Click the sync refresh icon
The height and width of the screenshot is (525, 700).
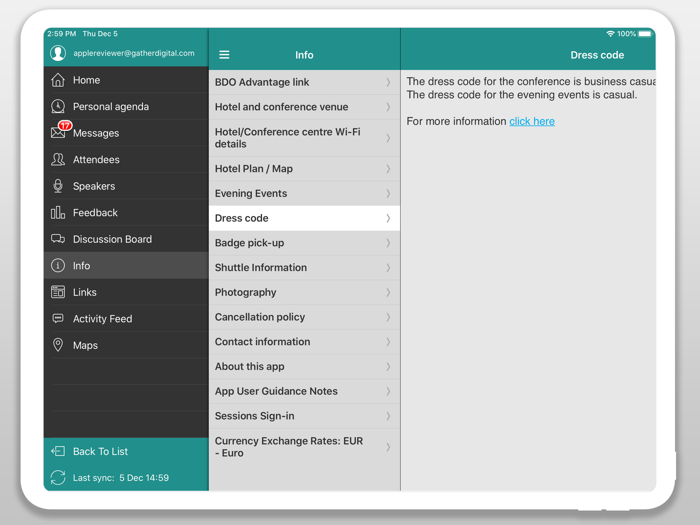58,478
